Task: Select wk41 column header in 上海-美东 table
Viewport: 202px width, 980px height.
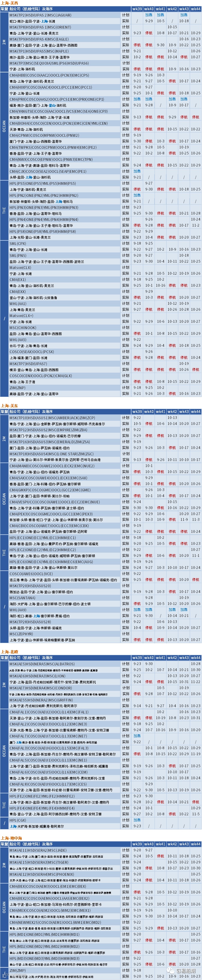Action: tap(161, 412)
